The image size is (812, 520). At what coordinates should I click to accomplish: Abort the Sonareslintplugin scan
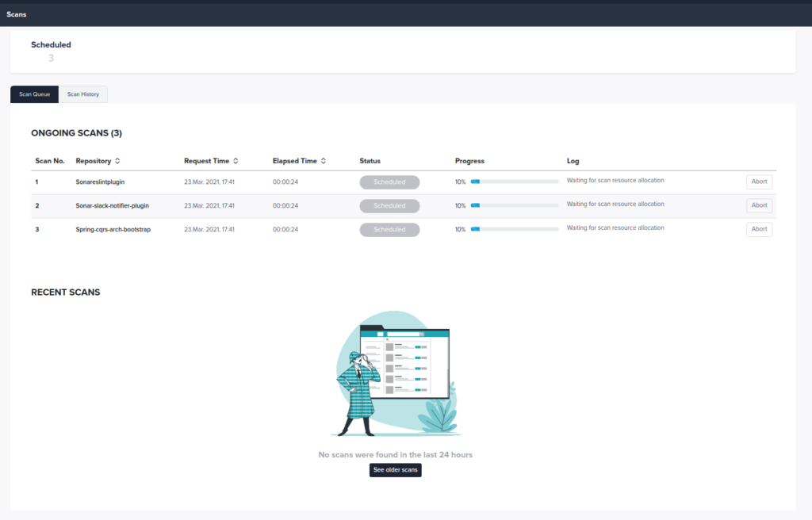click(x=759, y=182)
